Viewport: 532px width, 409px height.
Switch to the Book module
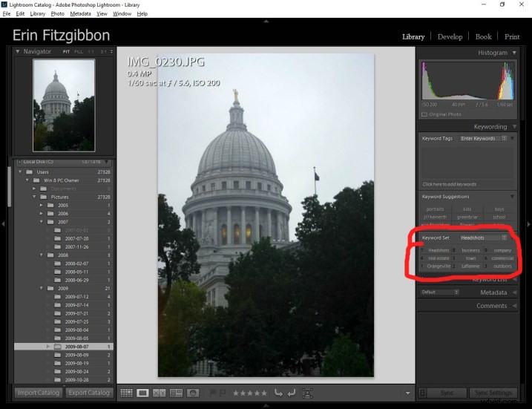click(483, 36)
